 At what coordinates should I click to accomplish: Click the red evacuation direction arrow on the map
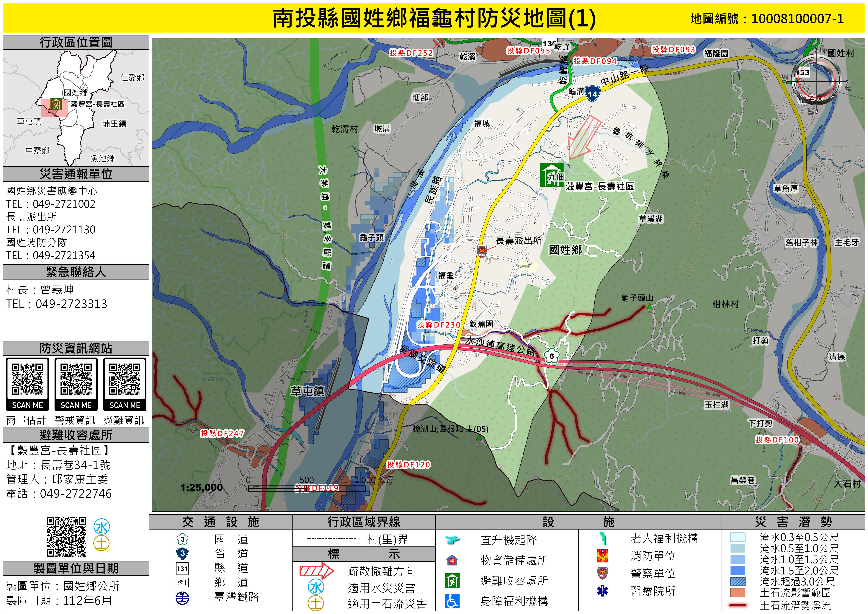click(584, 138)
